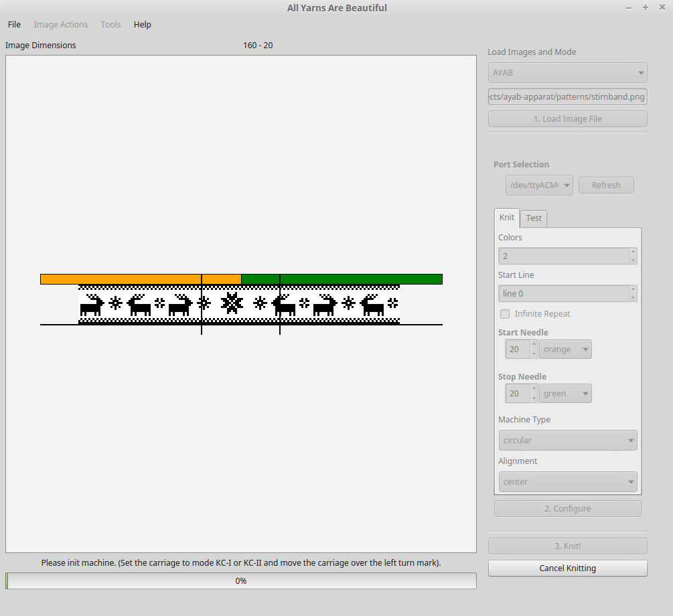Open the File menu
Image resolution: width=673 pixels, height=616 pixels.
click(x=14, y=25)
